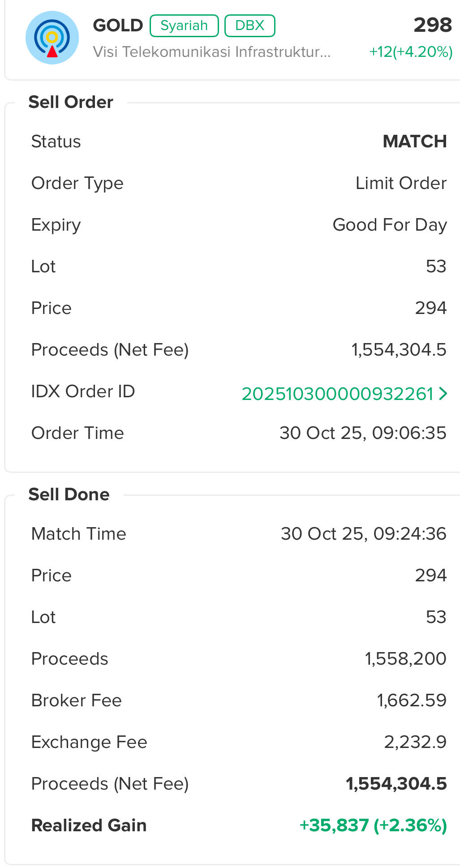Screen dimensions: 460x868
Task: Click the Broker Fee value 1,662.59
Action: tap(411, 700)
